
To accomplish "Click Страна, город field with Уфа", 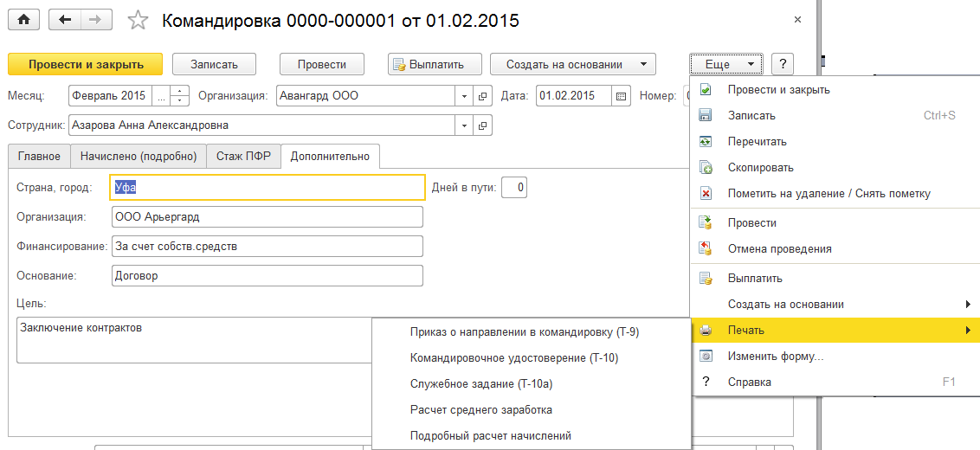I will pos(268,187).
